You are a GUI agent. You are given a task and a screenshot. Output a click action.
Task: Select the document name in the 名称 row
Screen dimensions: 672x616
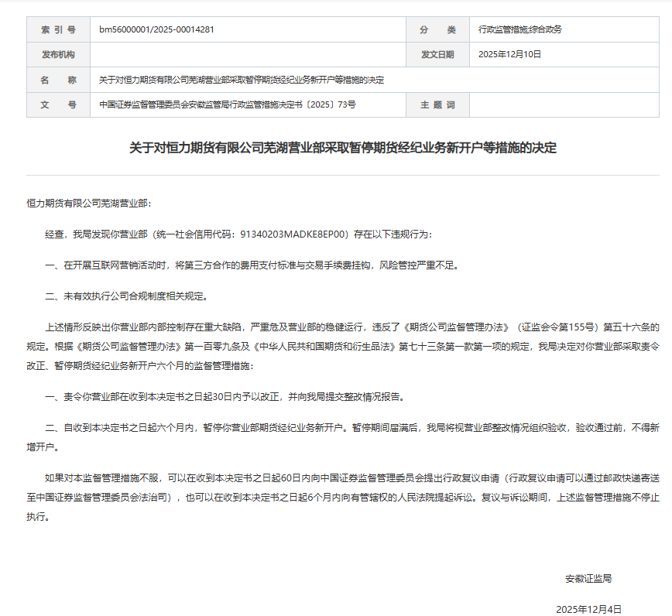point(240,80)
